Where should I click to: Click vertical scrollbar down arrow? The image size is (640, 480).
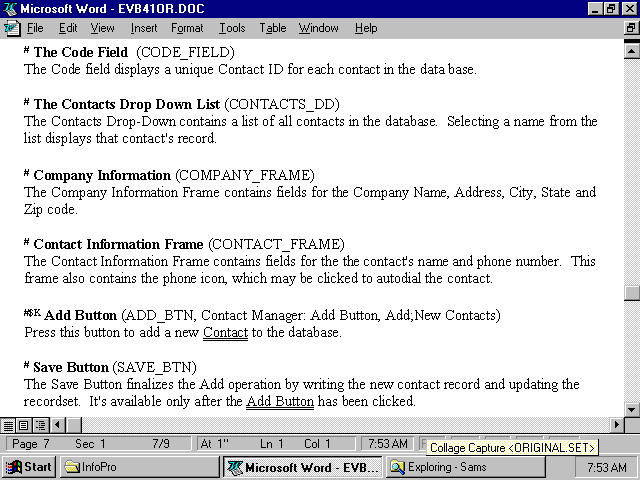631,409
